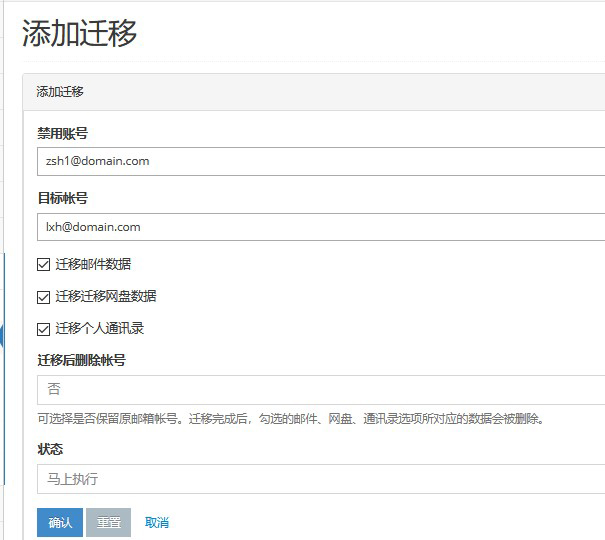Click the large 添加迁移 page title
The height and width of the screenshot is (540, 605).
click(79, 33)
